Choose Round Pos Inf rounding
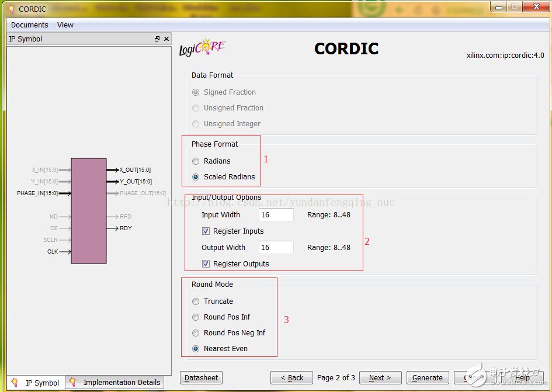 (x=196, y=317)
